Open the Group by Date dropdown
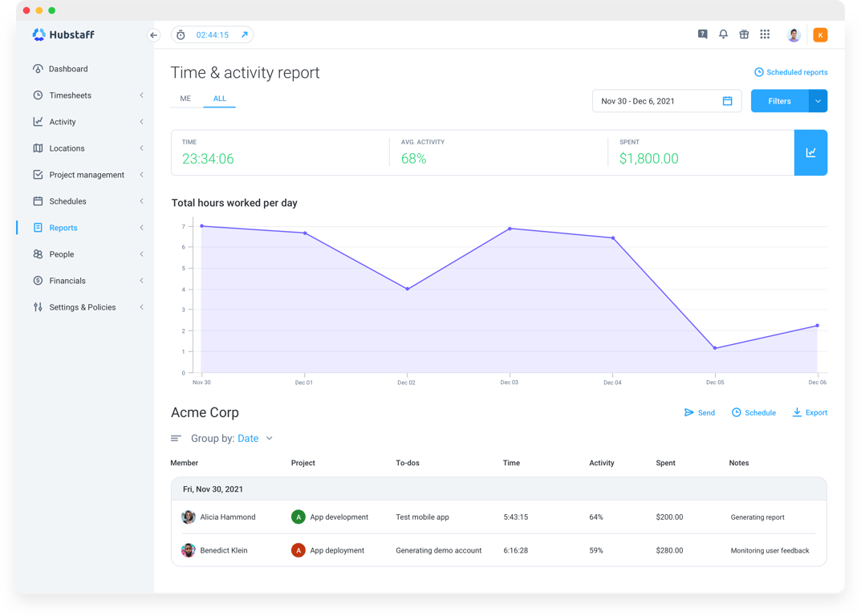The width and height of the screenshot is (861, 616). pos(232,439)
